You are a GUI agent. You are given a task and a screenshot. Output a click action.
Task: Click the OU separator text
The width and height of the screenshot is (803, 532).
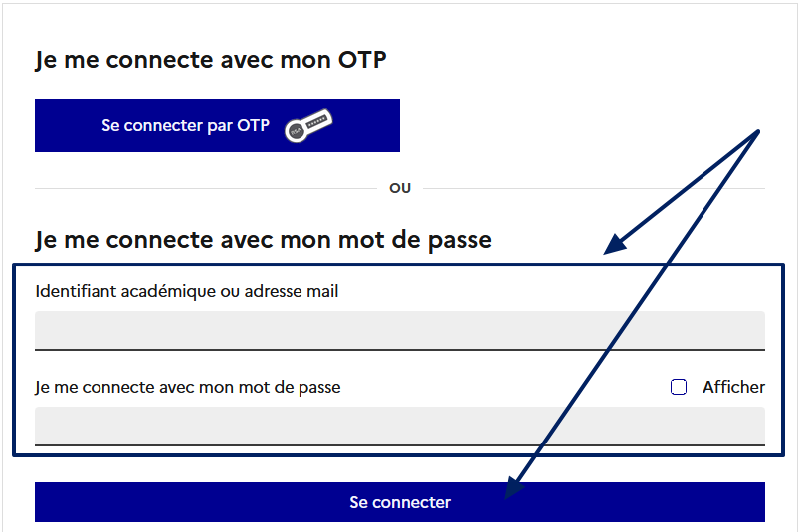400,188
